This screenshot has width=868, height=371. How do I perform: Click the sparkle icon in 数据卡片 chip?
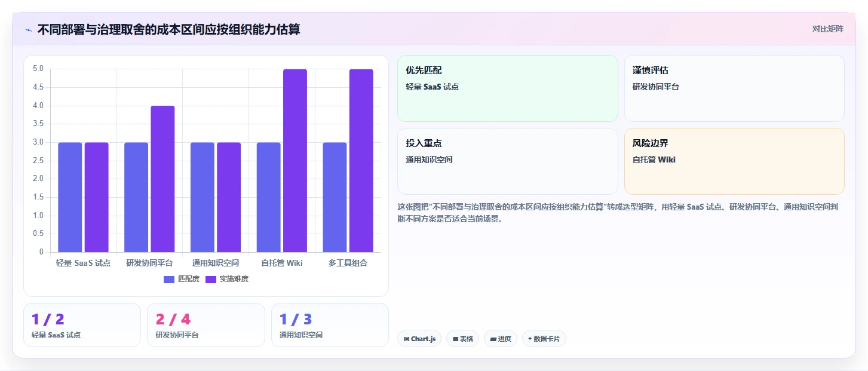click(x=530, y=339)
